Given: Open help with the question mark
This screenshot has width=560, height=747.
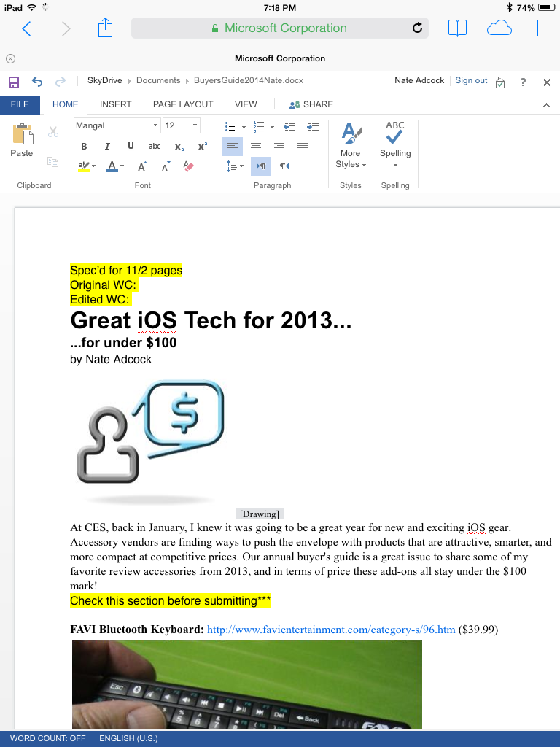Looking at the screenshot, I should point(523,82).
